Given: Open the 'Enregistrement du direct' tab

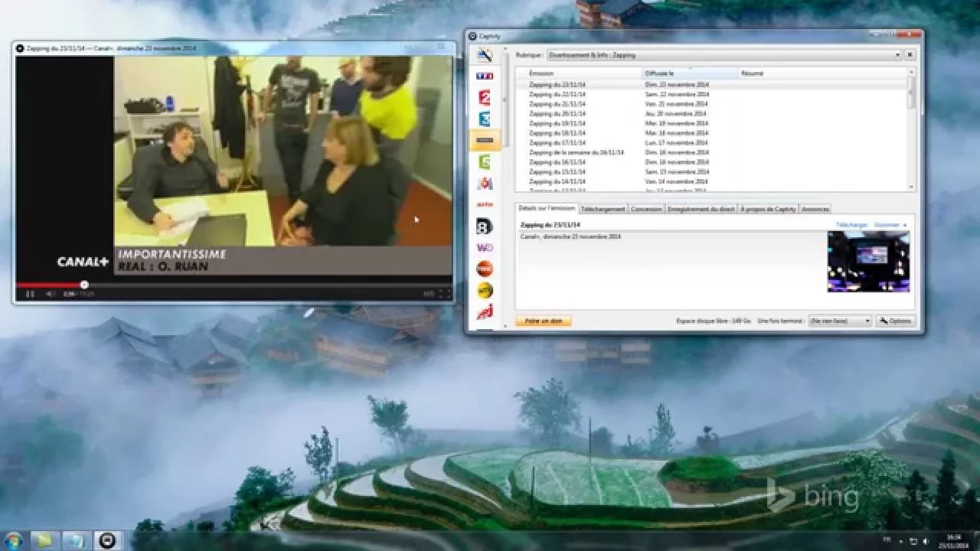Looking at the screenshot, I should click(701, 209).
